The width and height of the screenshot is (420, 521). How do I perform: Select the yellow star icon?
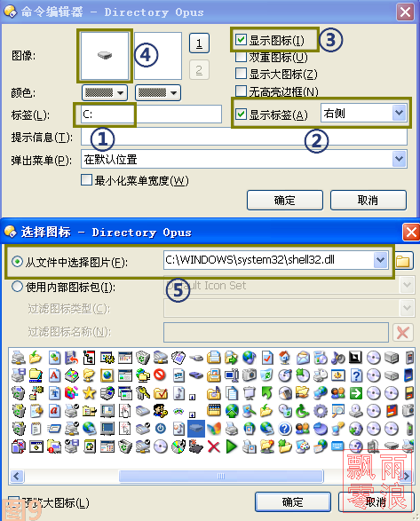(89, 393)
